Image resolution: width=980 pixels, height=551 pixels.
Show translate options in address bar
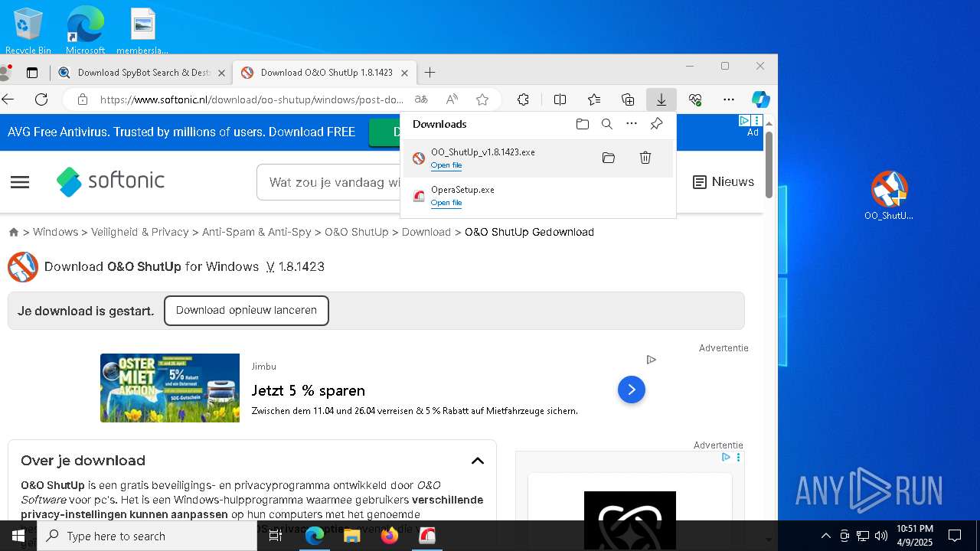pyautogui.click(x=420, y=99)
